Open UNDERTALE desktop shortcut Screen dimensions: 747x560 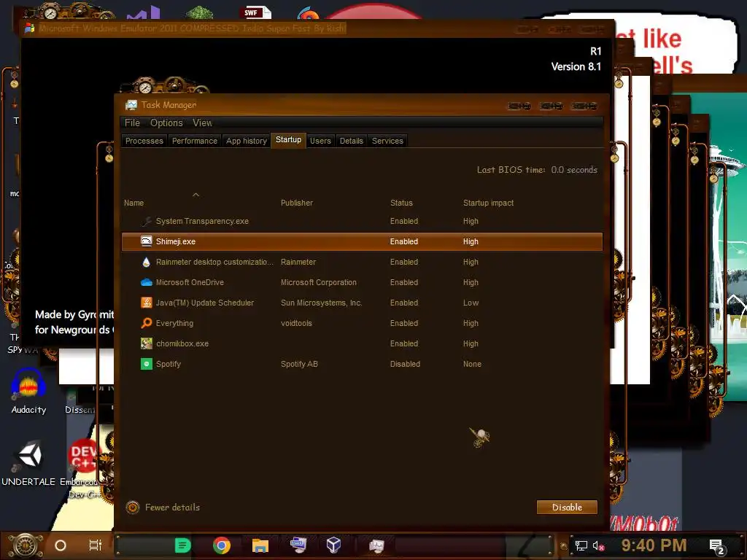pos(28,463)
